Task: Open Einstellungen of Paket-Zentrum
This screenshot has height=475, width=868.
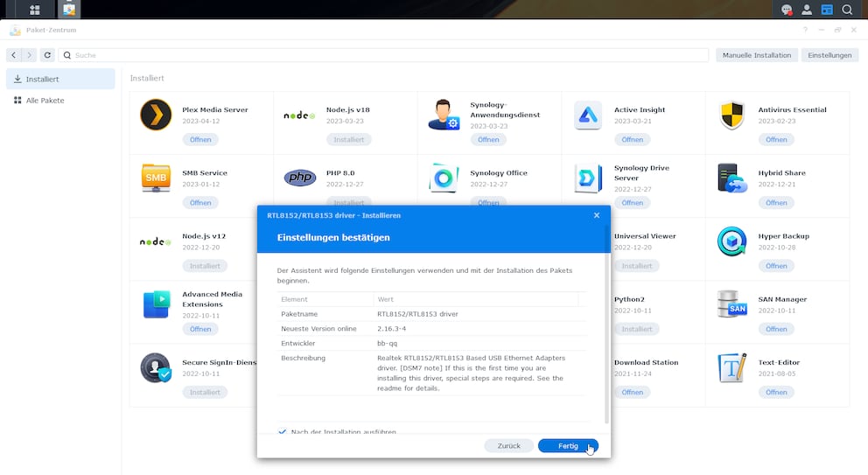Action: 829,55
